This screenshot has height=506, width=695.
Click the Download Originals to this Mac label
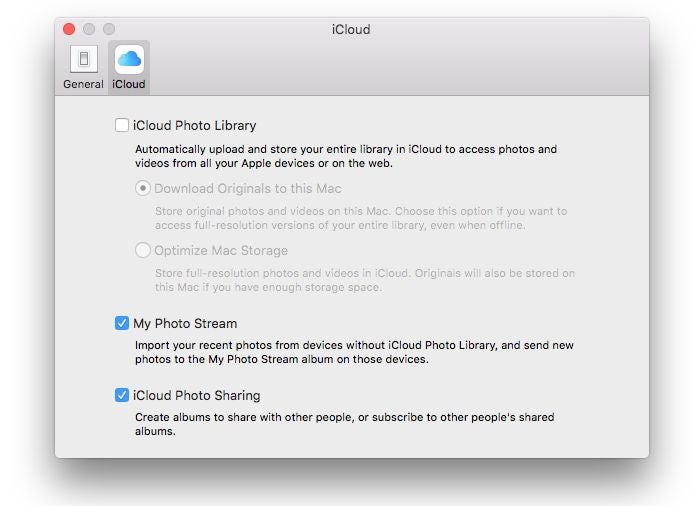248,189
